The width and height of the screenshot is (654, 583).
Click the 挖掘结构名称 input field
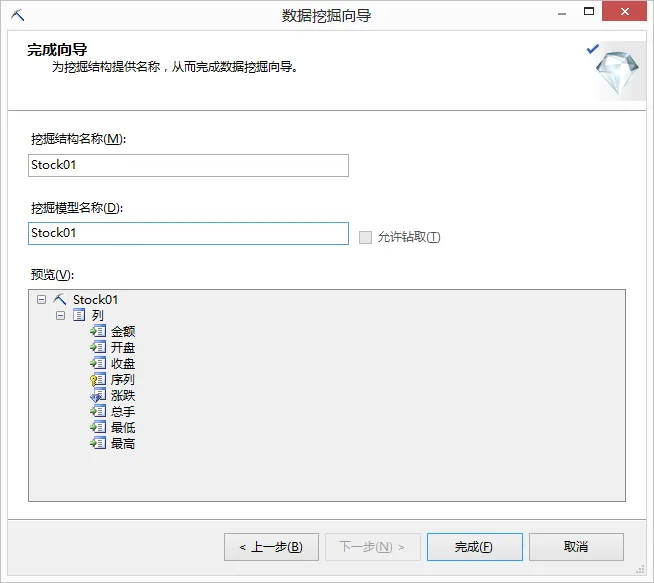[188, 165]
